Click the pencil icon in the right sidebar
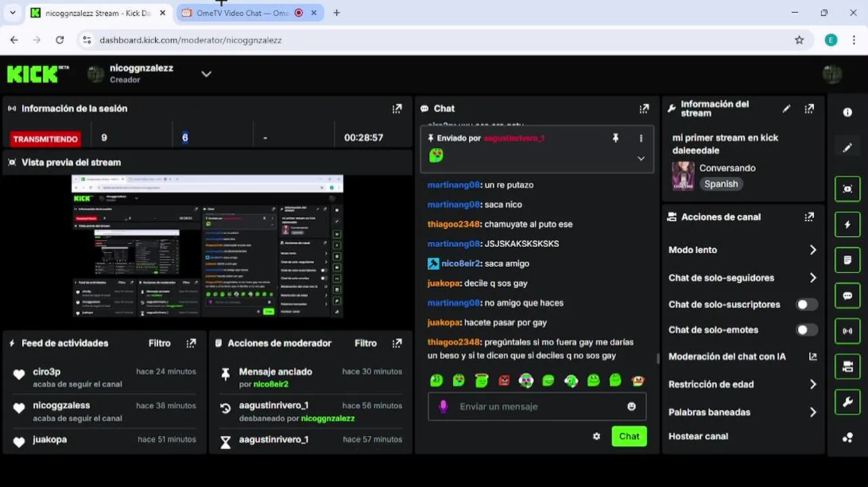This screenshot has height=487, width=868. 848,147
